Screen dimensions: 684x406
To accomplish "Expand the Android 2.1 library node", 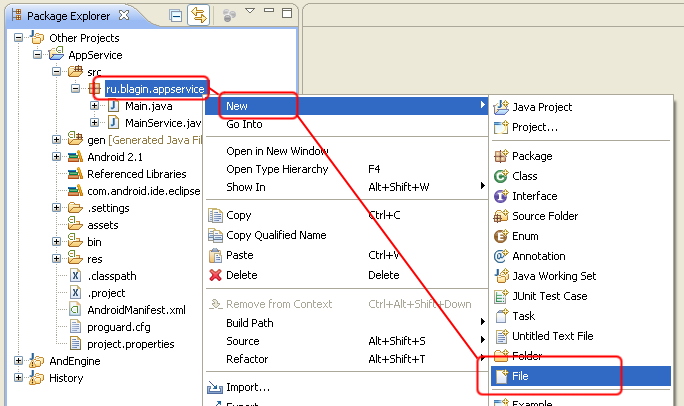I will pyautogui.click(x=56, y=157).
